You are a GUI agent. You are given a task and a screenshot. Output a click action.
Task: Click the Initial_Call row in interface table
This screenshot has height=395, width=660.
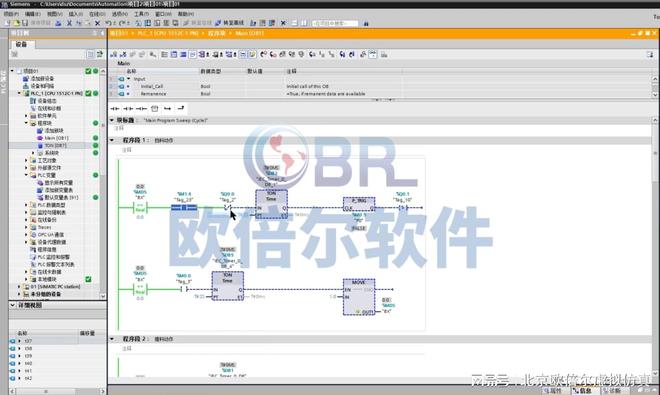[x=381, y=86]
